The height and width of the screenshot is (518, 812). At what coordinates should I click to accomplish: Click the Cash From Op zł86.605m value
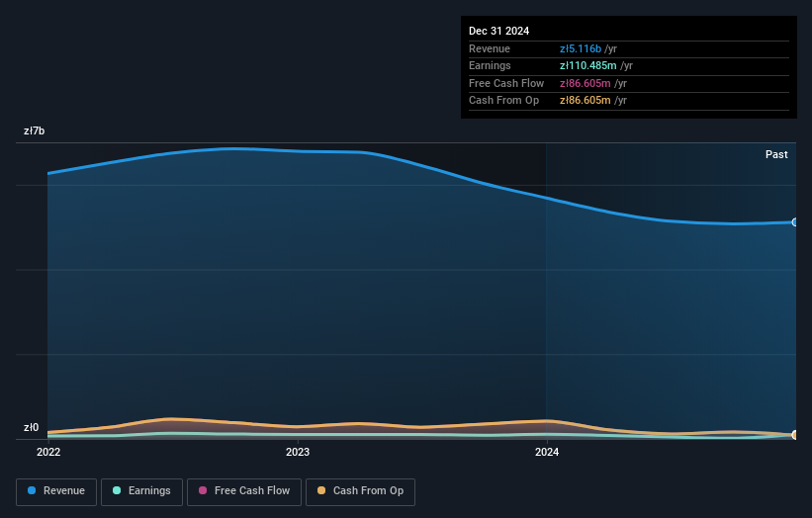[586, 101]
